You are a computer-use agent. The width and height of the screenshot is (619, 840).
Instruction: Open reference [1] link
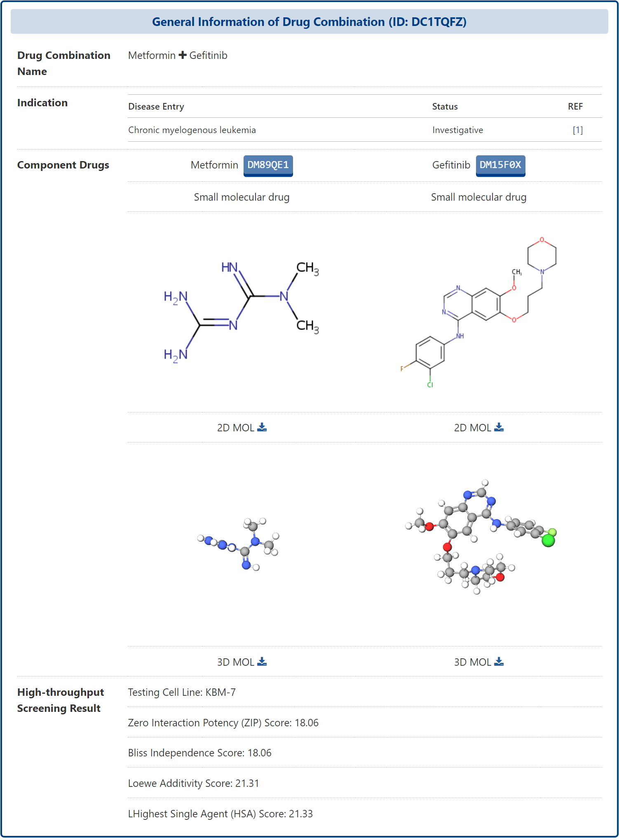point(577,130)
